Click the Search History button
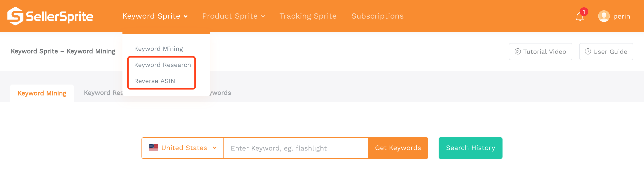This screenshot has width=644, height=194. pos(470,148)
